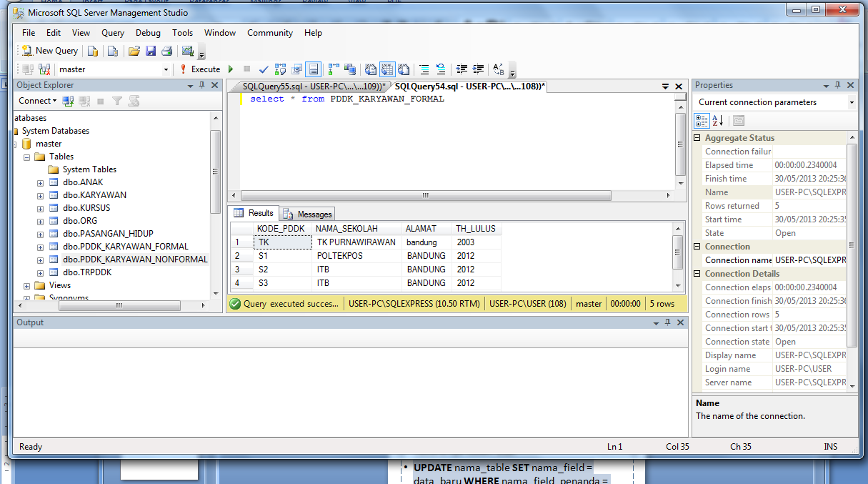Image resolution: width=868 pixels, height=484 pixels.
Task: Increase indent icon in SQL toolbar
Action: click(x=479, y=69)
